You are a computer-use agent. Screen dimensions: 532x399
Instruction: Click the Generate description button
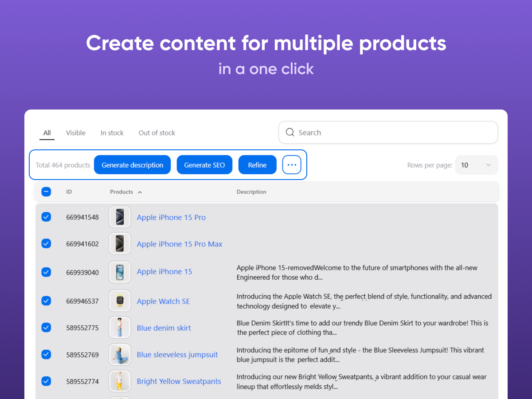coord(133,165)
